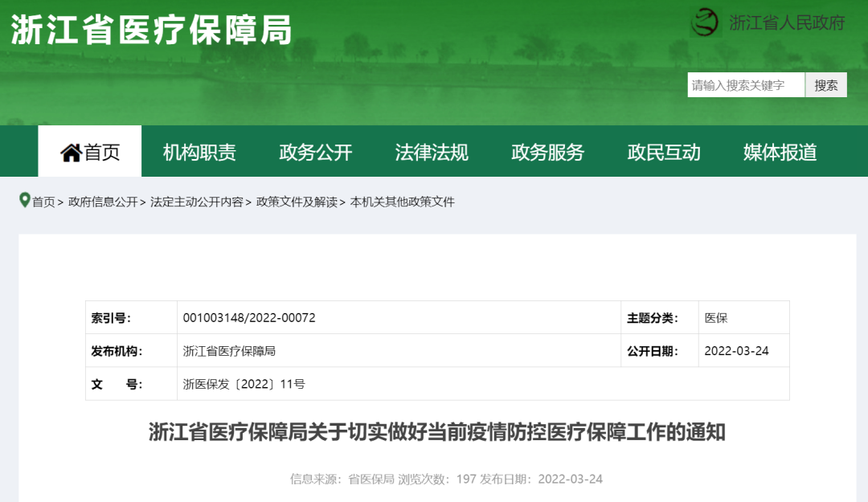Click index number 001003148/2022-00072
868x502 pixels.
(249, 318)
